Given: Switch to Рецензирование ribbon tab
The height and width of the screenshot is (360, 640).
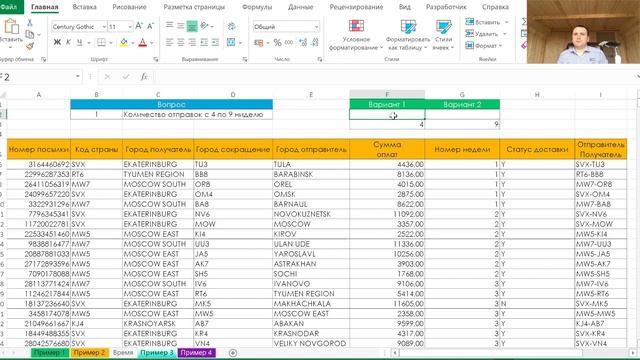Looking at the screenshot, I should tap(356, 7).
